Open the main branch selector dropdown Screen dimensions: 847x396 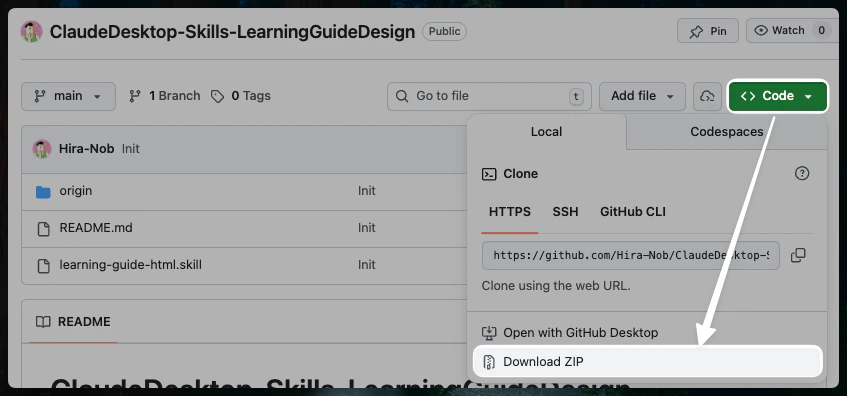[68, 96]
